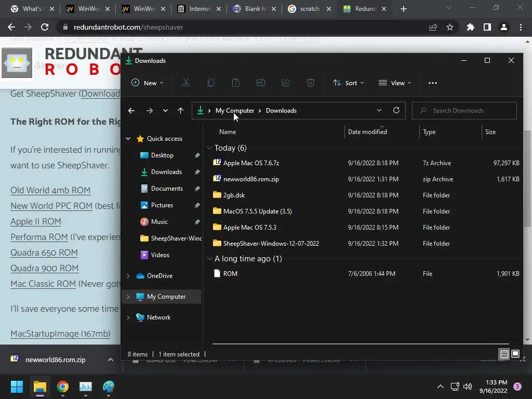Open Google Chrome from taskbar

(x=63, y=387)
